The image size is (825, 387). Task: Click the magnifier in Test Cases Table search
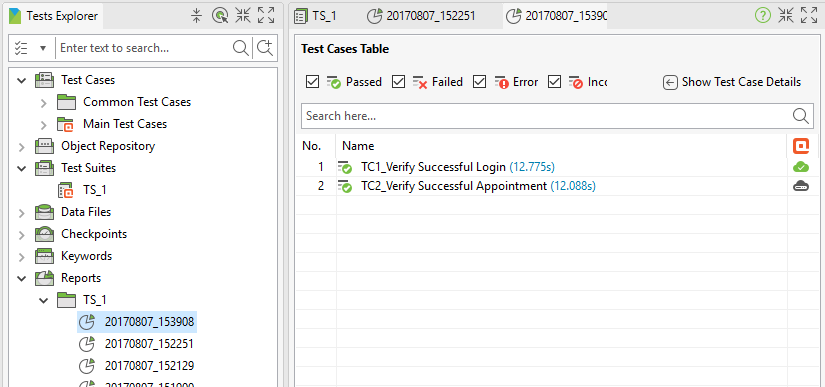pyautogui.click(x=801, y=116)
